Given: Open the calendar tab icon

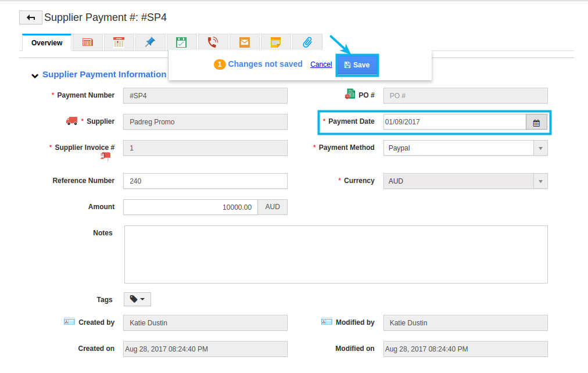Looking at the screenshot, I should coord(119,42).
